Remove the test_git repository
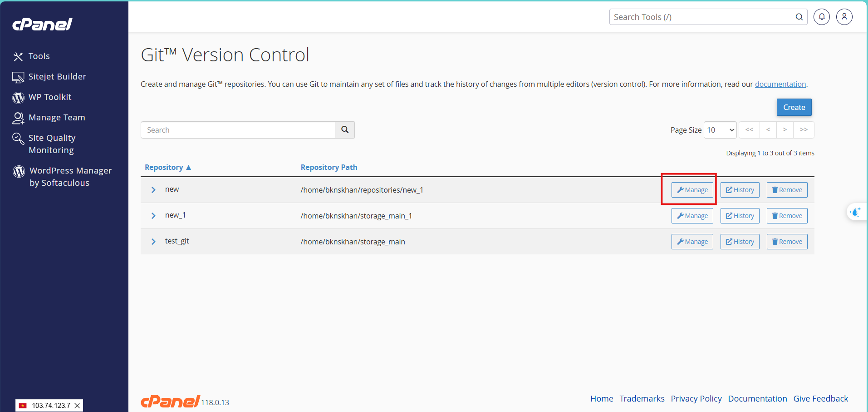Viewport: 868px width, 412px height. (787, 242)
